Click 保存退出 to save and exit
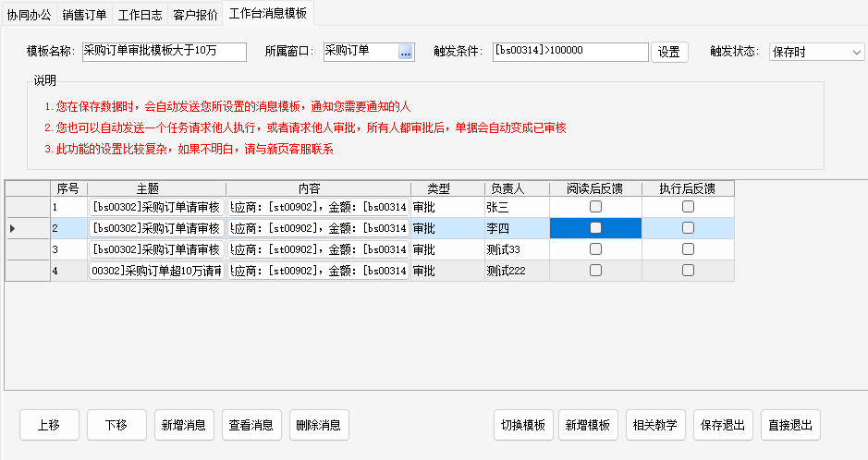Viewport: 868px width, 460px height. (x=723, y=425)
